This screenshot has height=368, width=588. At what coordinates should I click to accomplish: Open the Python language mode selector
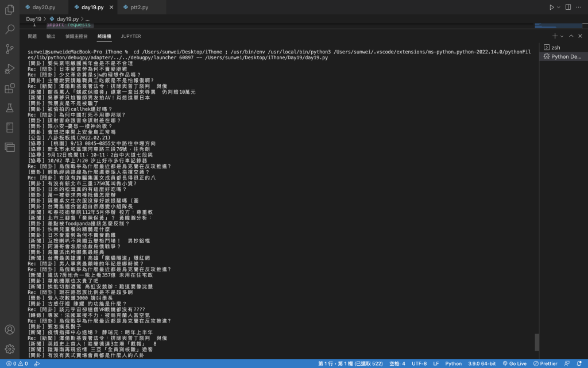[x=453, y=363]
